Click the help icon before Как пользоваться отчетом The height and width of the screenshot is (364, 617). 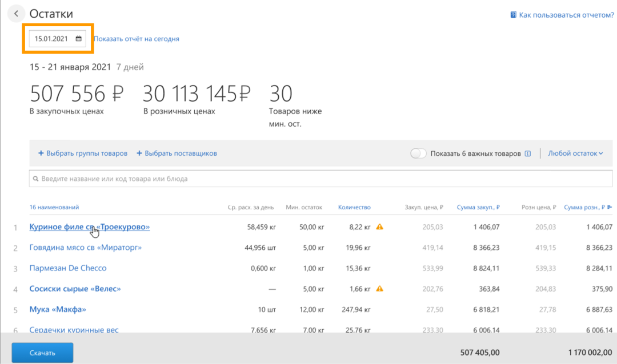(x=513, y=15)
